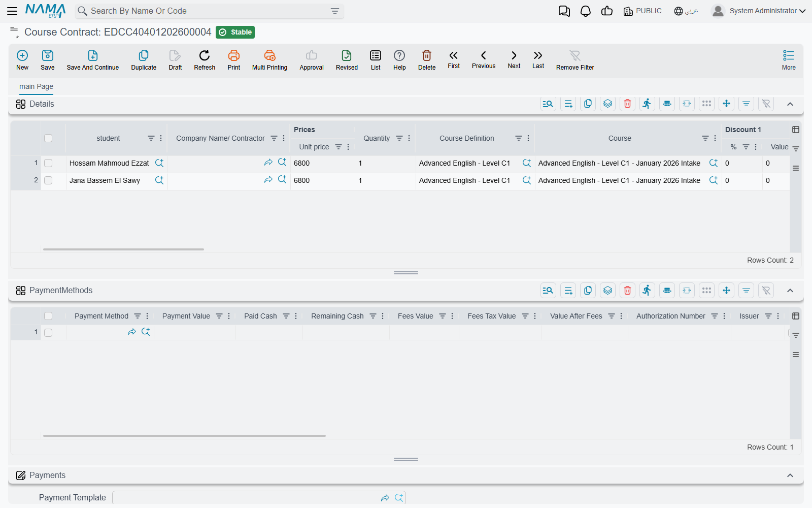Collapse the Details section
The width and height of the screenshot is (812, 508).
(x=790, y=104)
